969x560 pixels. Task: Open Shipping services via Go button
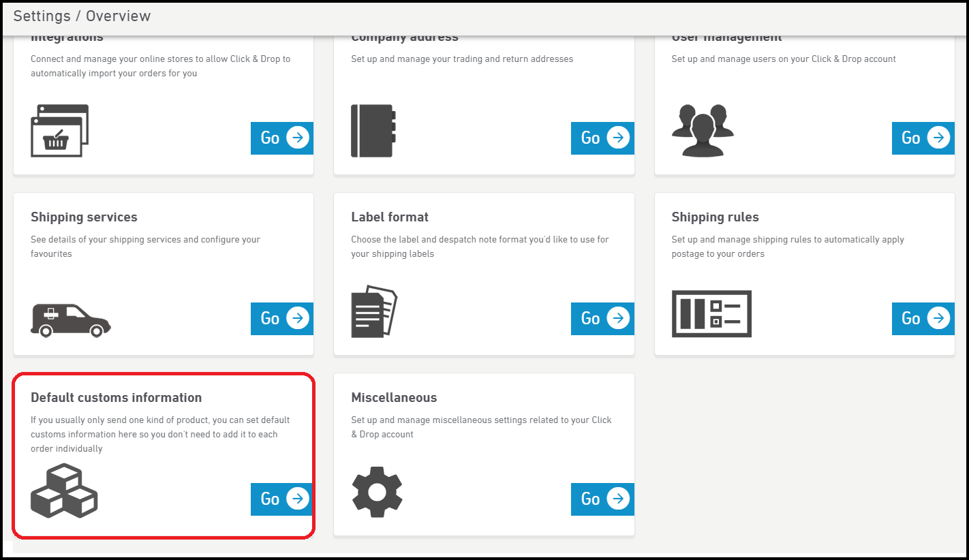coord(282,319)
